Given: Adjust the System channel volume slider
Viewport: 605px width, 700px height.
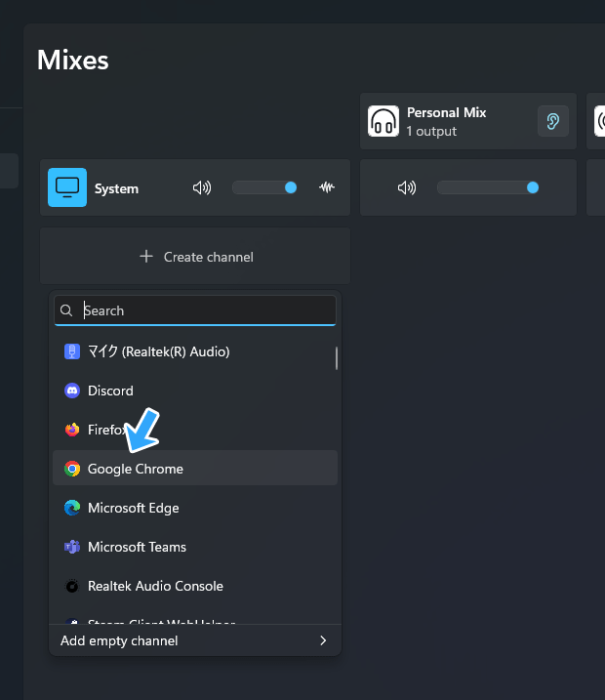Looking at the screenshot, I should tap(264, 187).
